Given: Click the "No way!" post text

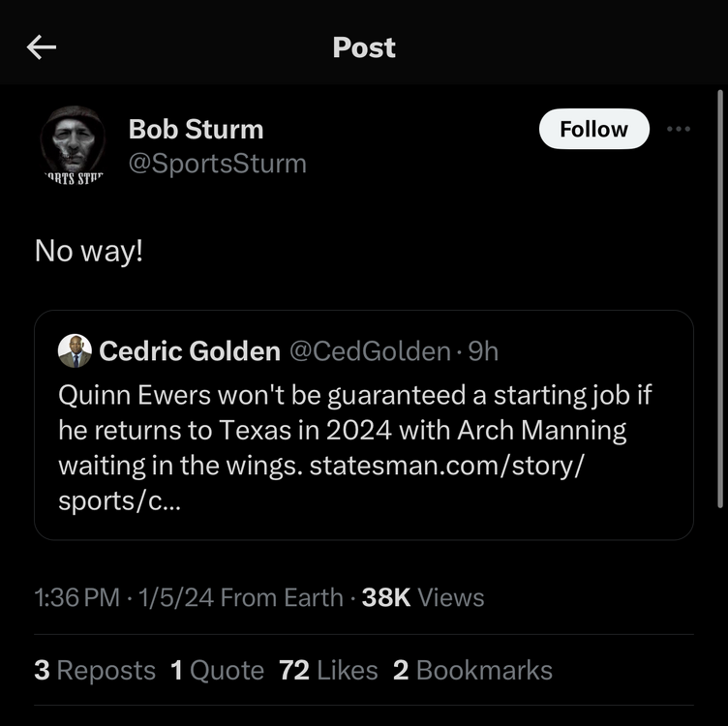Looking at the screenshot, I should (89, 252).
